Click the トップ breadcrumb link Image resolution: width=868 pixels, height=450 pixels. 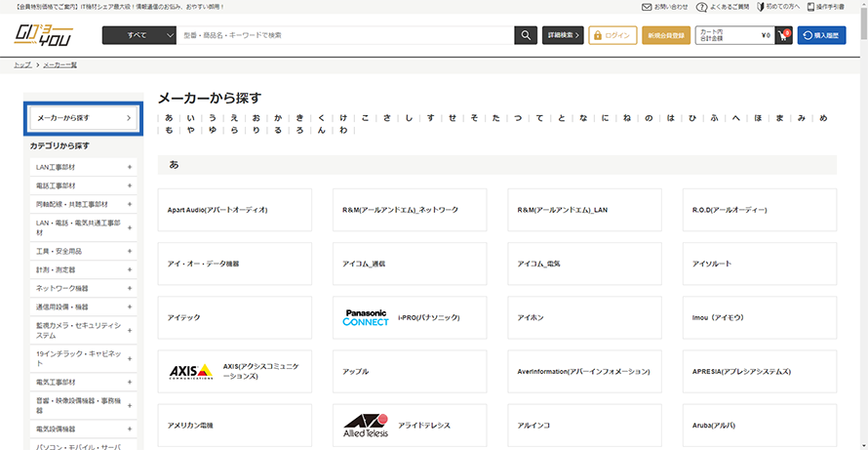click(22, 64)
